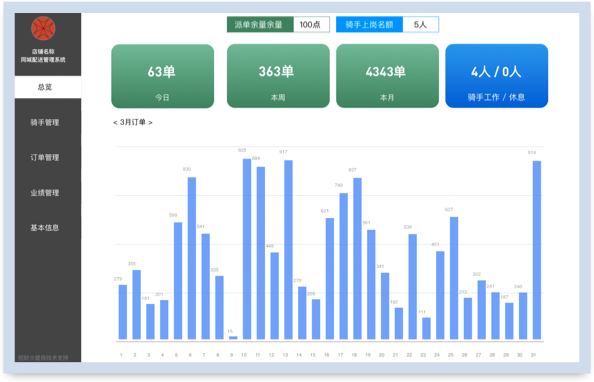Go to 骑手管理 in sidebar
Image resolution: width=594 pixels, height=382 pixels.
[x=45, y=122]
